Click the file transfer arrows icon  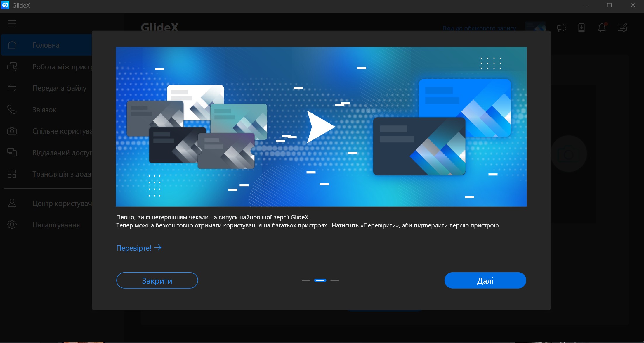(x=12, y=88)
